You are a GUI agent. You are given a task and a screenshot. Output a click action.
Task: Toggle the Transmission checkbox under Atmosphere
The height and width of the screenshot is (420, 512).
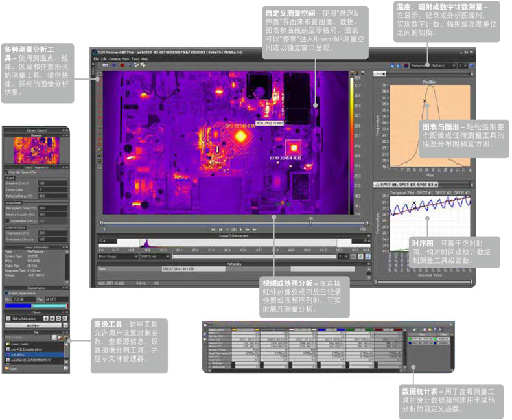6,221
